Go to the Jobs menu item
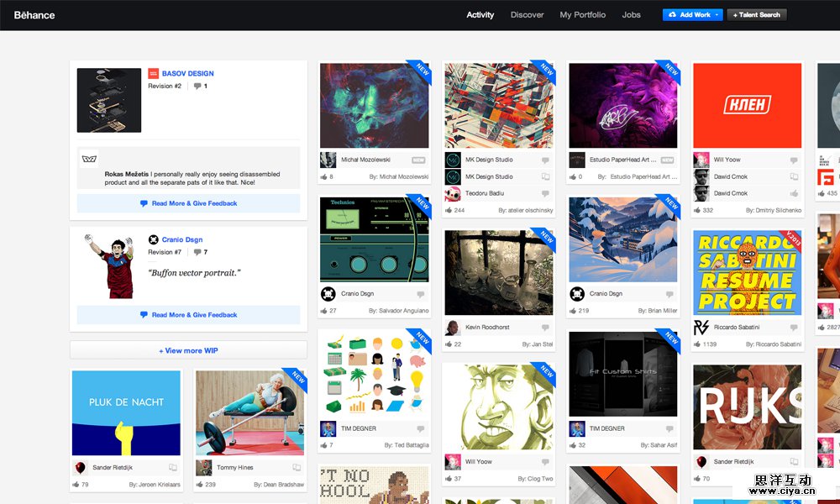 (631, 15)
